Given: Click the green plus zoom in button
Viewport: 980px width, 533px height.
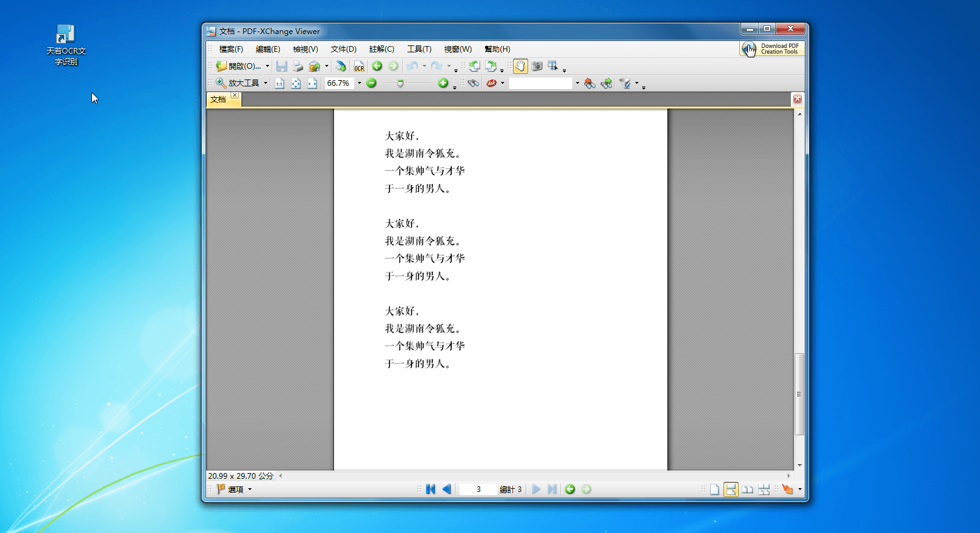Looking at the screenshot, I should pyautogui.click(x=443, y=83).
